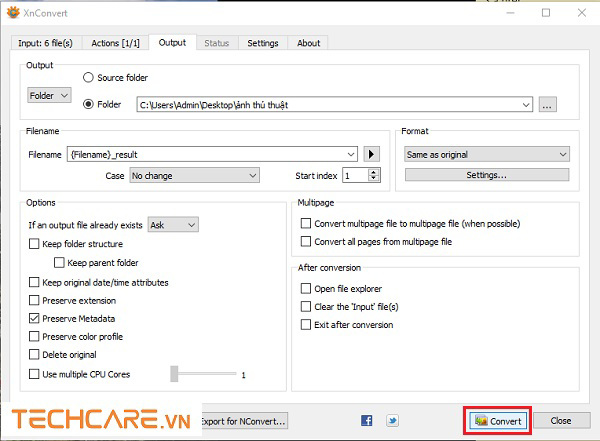Increase the Start index spinner value
Image resolution: width=600 pixels, height=441 pixels.
[x=373, y=172]
